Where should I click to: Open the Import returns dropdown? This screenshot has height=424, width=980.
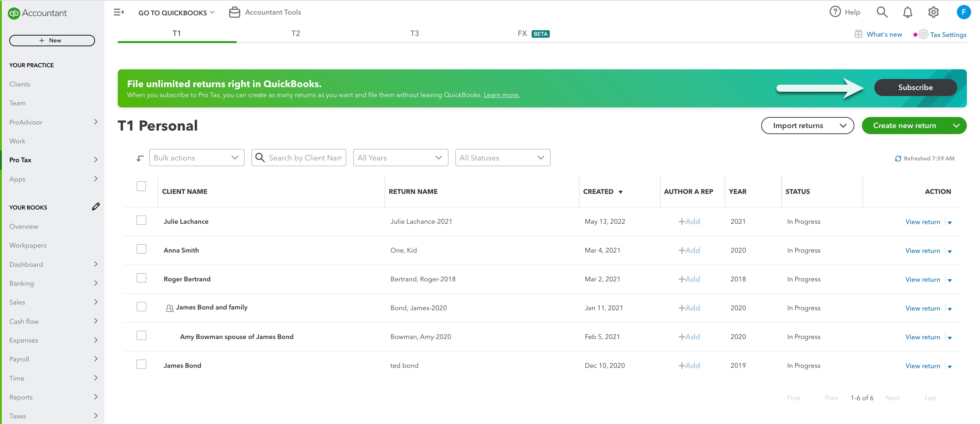[x=807, y=126]
